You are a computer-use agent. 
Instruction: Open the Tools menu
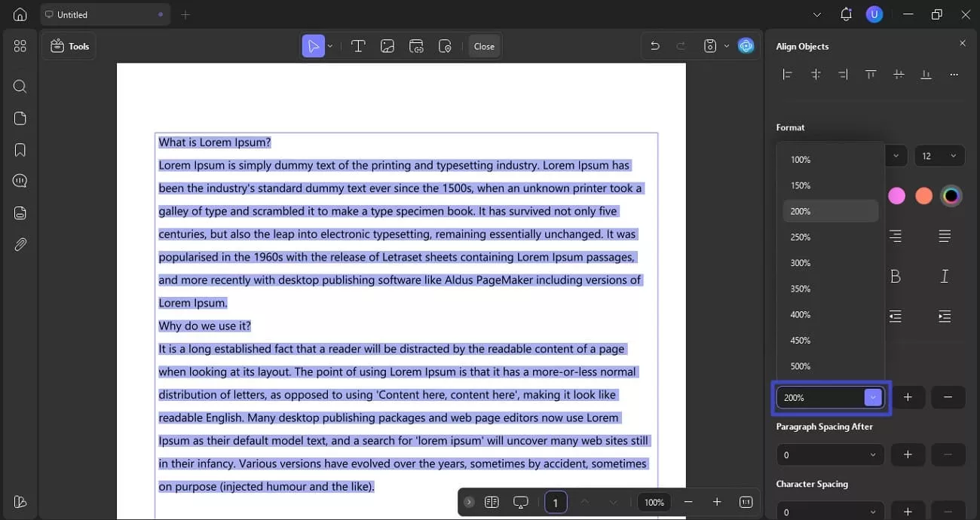[69, 45]
